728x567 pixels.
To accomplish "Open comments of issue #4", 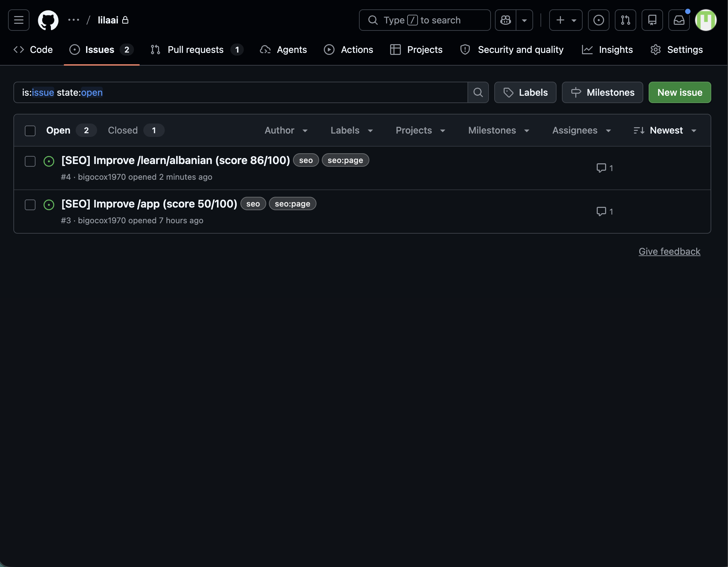I will click(x=605, y=168).
